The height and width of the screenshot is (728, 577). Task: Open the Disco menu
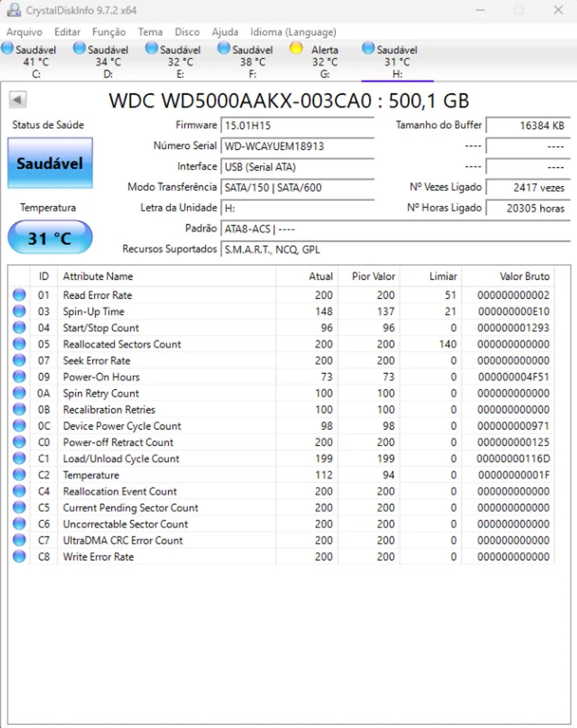187,32
